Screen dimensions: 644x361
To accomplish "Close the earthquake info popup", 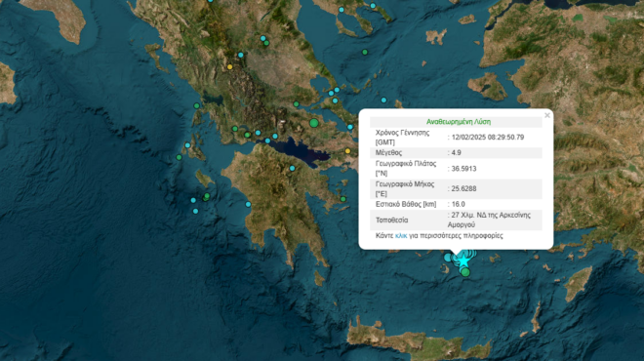I will (x=547, y=115).
